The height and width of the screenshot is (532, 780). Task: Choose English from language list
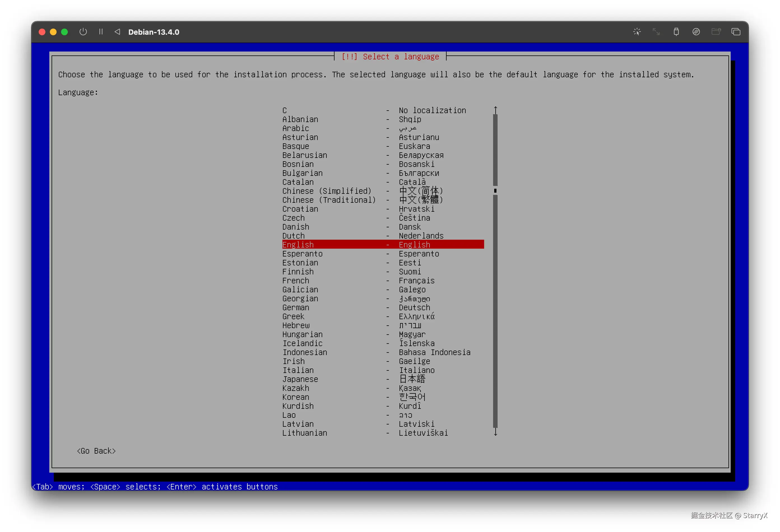(383, 244)
